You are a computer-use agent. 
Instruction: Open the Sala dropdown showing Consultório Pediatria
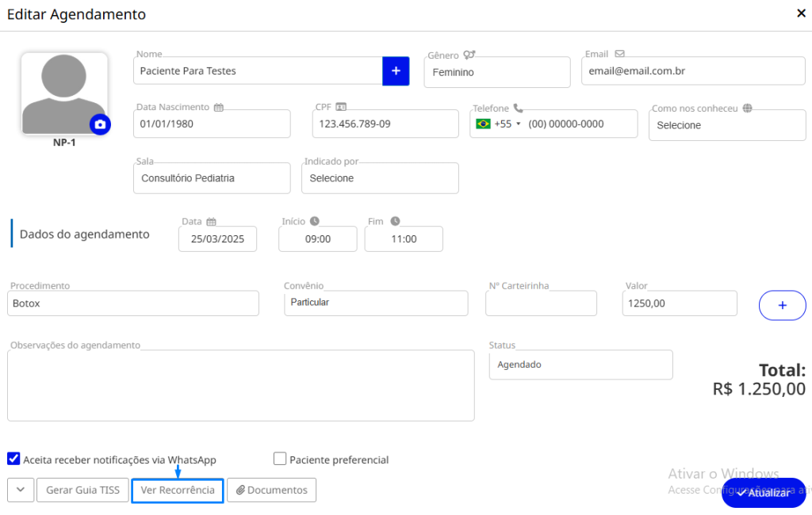click(212, 178)
